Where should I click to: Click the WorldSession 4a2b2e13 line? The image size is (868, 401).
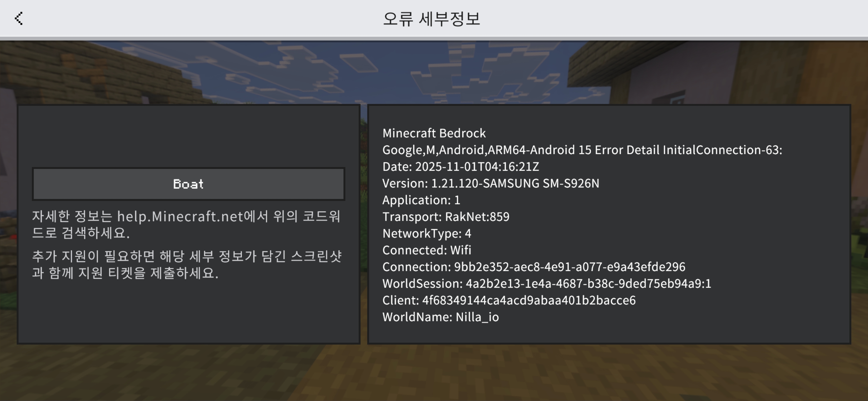pyautogui.click(x=547, y=283)
